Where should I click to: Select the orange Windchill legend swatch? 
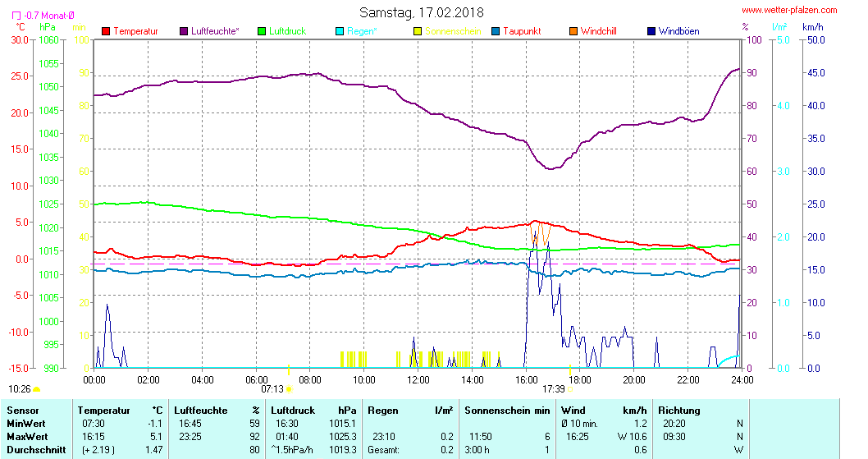pyautogui.click(x=573, y=31)
